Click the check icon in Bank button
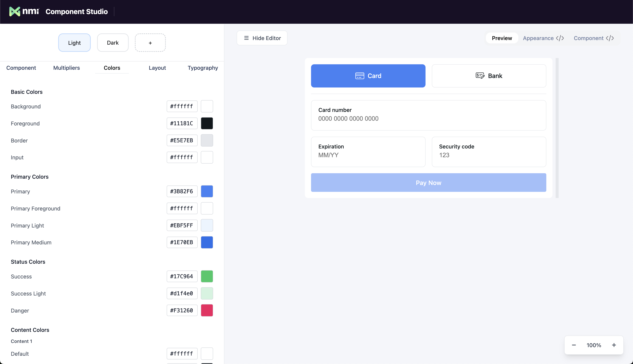 (480, 76)
